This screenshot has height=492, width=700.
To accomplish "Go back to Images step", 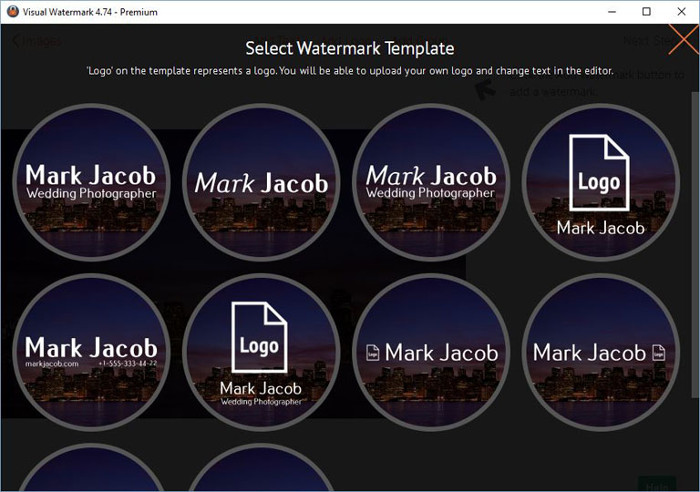I will pyautogui.click(x=35, y=41).
